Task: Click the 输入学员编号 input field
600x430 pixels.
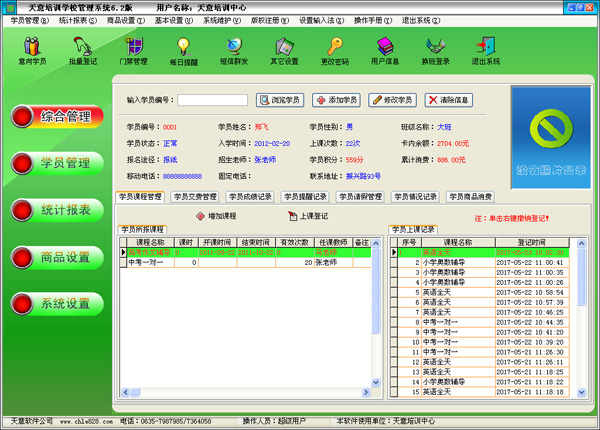Action: coord(212,100)
